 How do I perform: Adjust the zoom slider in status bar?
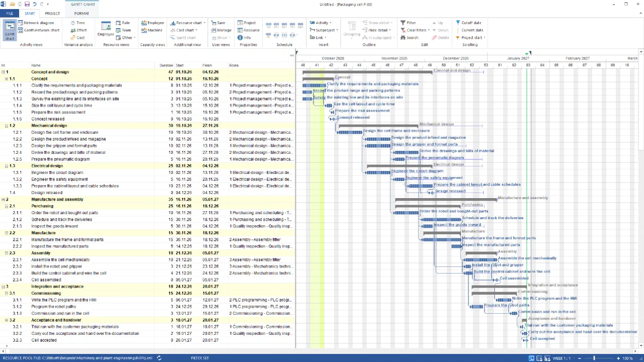[594, 358]
